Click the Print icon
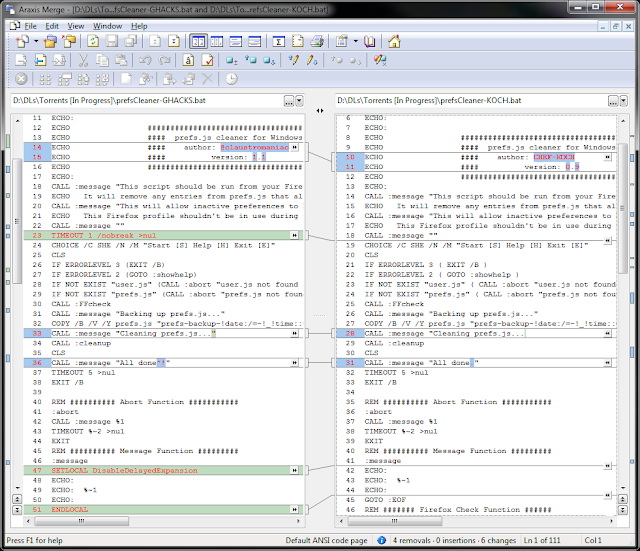640x551 pixels. pos(317,41)
